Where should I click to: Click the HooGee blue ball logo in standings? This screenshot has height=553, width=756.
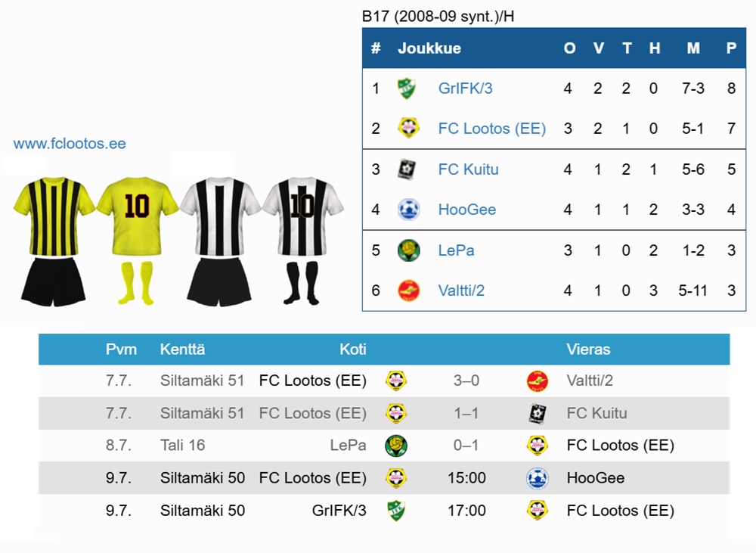click(408, 210)
